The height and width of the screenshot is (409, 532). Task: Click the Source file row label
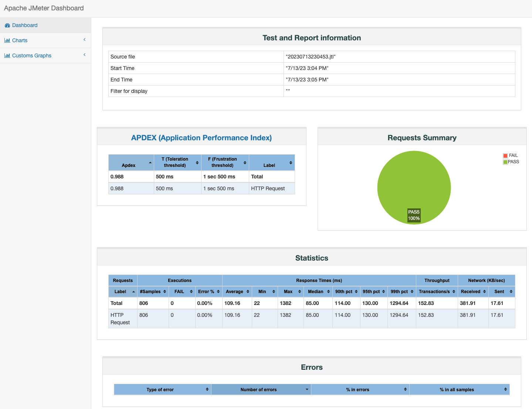pos(123,57)
